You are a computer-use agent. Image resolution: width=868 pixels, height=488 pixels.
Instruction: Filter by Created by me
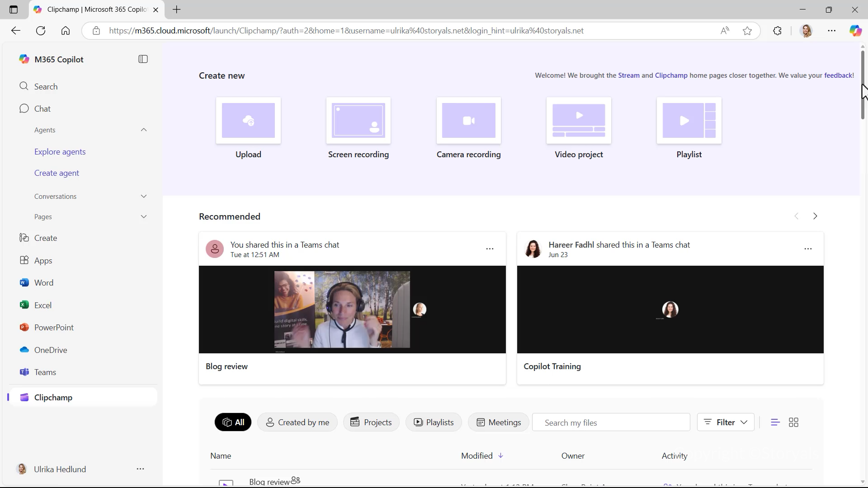tap(297, 422)
